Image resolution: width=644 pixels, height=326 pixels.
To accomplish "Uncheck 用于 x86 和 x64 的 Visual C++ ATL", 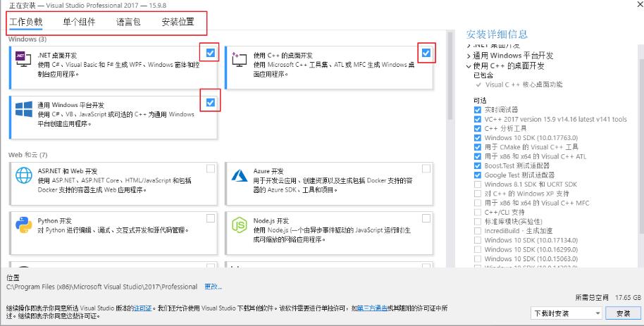I will coord(477,156).
